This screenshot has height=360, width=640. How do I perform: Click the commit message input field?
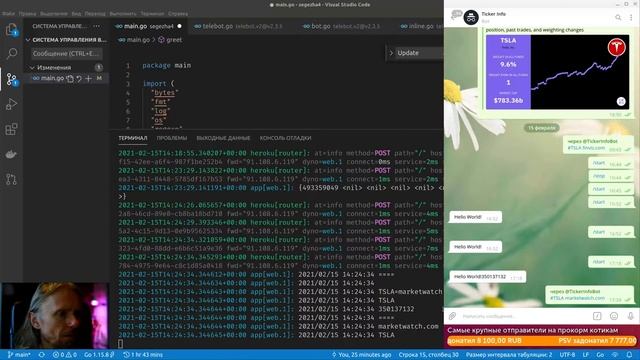pos(67,53)
